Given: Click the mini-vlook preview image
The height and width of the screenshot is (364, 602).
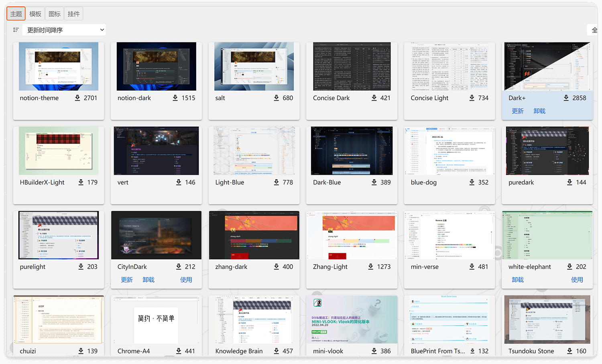Looking at the screenshot, I should tap(352, 320).
